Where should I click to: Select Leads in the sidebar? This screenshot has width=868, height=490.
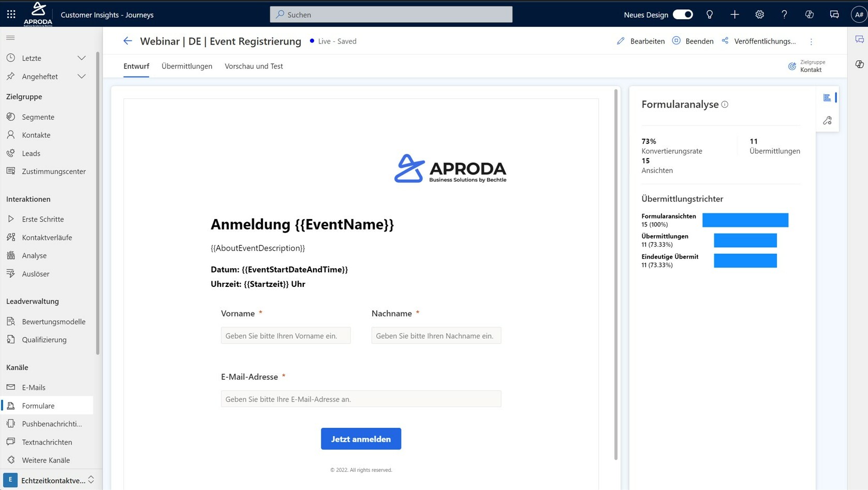click(x=31, y=153)
